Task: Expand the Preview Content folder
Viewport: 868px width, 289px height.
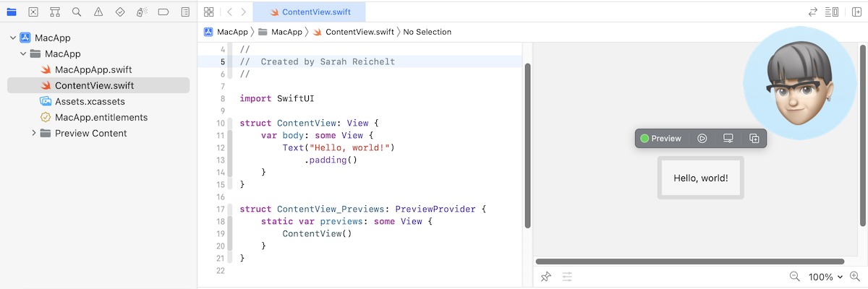Action: coord(33,133)
